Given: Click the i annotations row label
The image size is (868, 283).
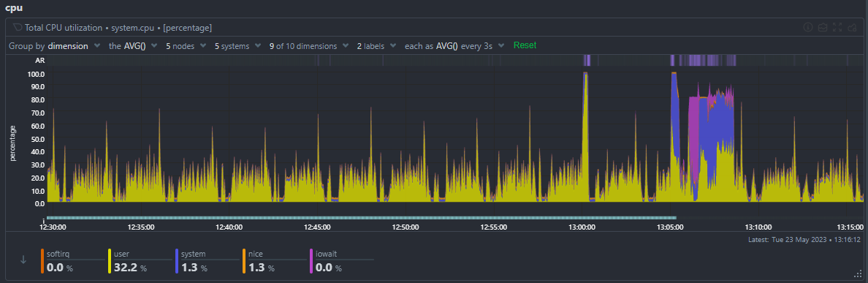Looking at the screenshot, I should [43, 220].
